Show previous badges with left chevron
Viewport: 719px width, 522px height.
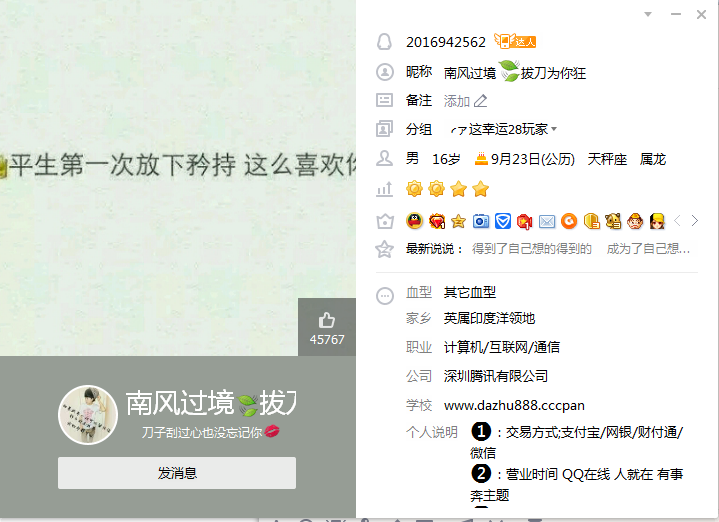click(x=677, y=221)
